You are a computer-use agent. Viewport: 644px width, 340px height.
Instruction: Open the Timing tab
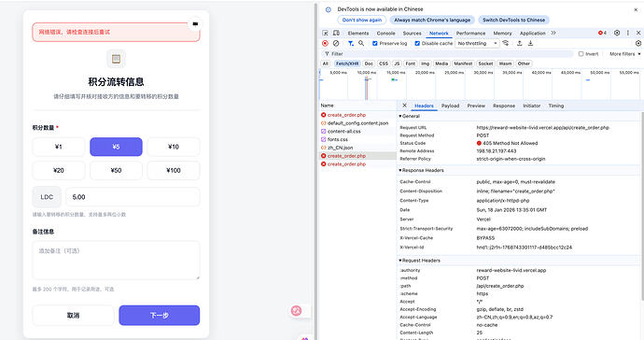click(x=556, y=106)
